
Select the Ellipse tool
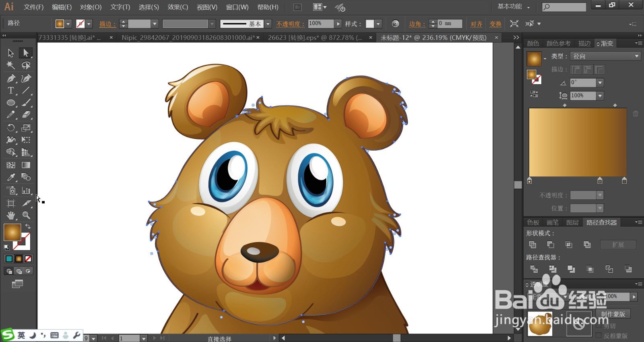pos(11,103)
